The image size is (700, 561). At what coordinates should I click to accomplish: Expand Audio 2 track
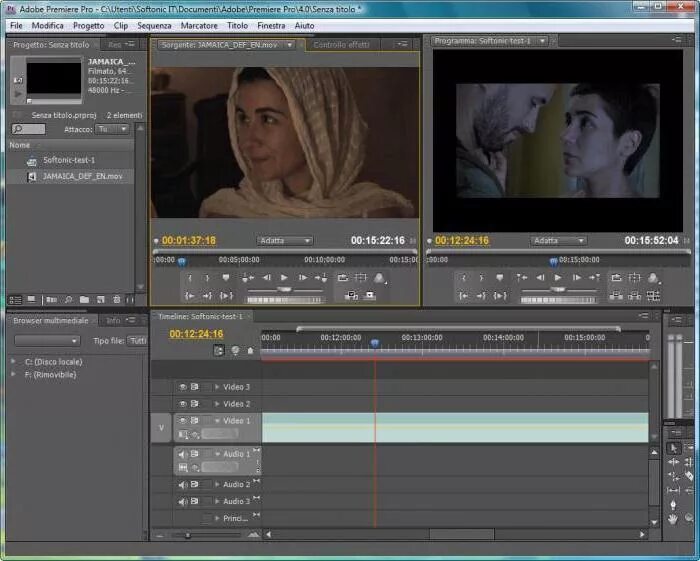click(x=217, y=485)
